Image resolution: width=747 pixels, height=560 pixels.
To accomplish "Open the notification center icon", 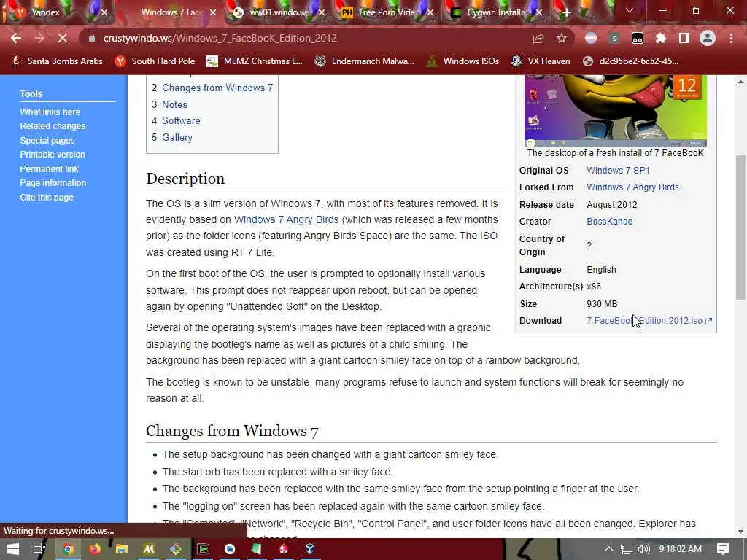I will pyautogui.click(x=723, y=549).
